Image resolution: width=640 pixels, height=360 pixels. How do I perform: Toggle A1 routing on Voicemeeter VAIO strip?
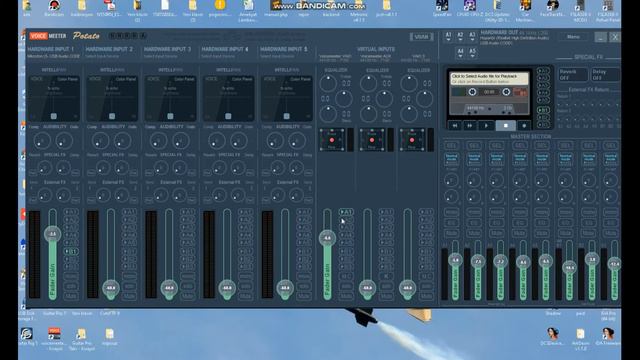click(x=346, y=212)
